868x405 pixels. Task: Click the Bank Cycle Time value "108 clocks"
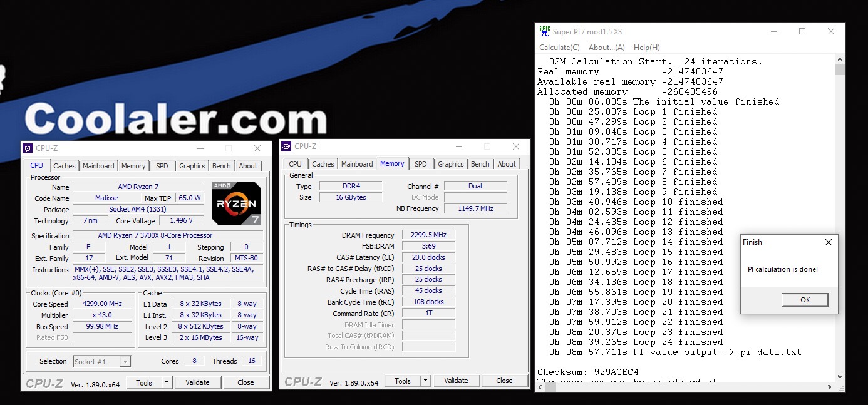point(429,302)
